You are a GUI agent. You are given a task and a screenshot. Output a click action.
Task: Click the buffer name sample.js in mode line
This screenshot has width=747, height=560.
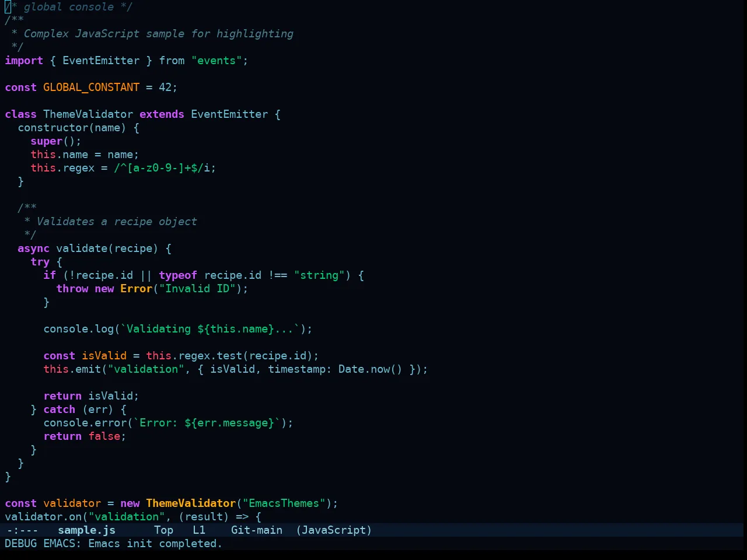point(86,530)
